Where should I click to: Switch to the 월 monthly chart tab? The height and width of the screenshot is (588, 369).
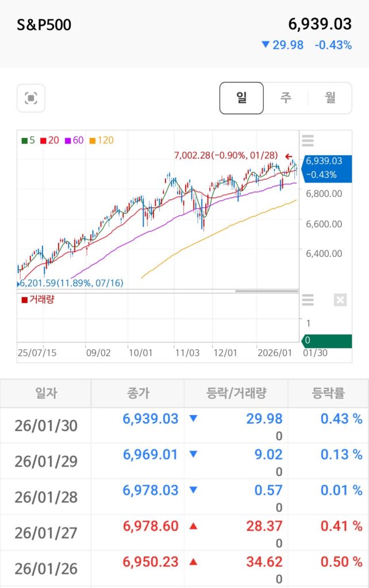click(330, 98)
